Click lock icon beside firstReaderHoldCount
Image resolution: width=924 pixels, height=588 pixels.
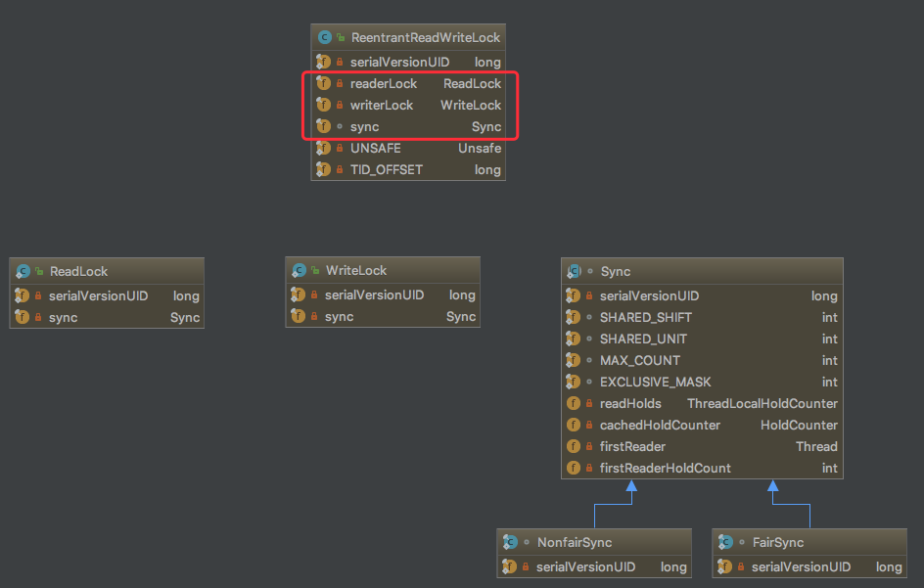tap(589, 468)
